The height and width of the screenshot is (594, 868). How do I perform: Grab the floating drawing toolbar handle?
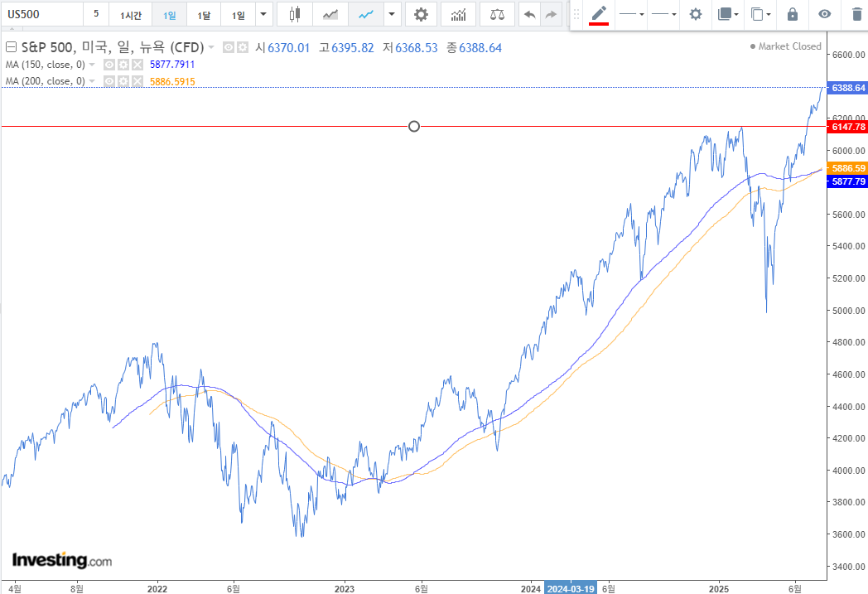(576, 14)
